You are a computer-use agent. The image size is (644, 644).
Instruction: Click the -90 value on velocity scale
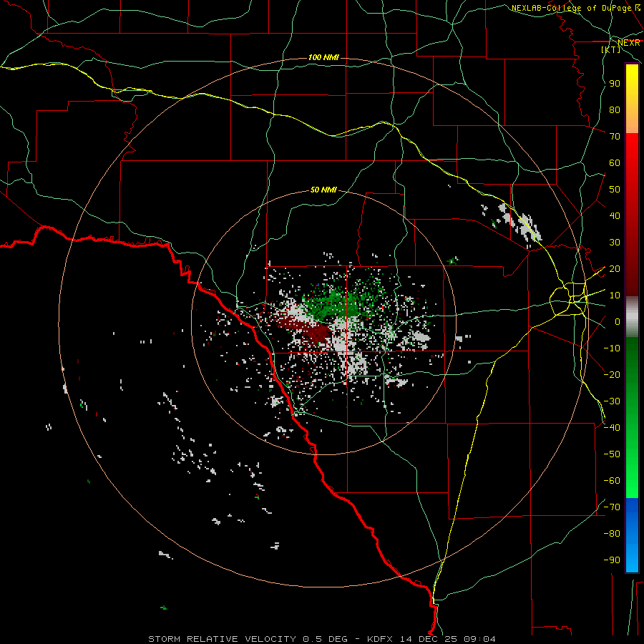pyautogui.click(x=612, y=560)
